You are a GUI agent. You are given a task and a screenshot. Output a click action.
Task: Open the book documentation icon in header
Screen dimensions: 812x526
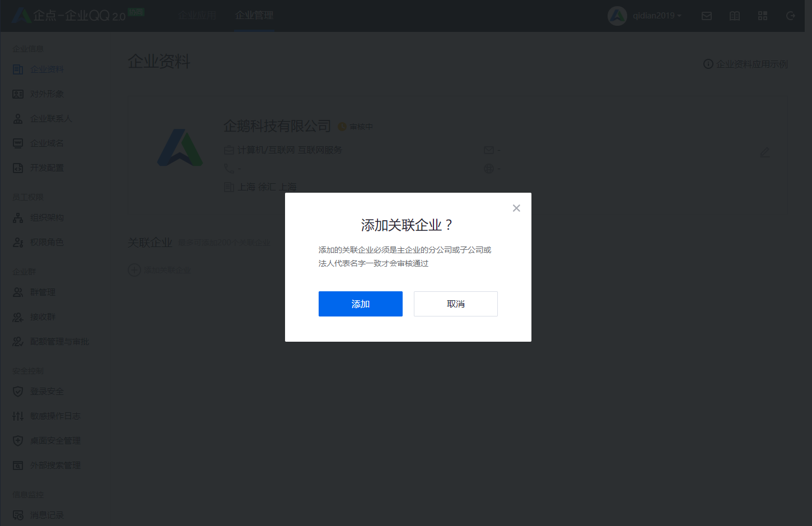click(x=735, y=16)
